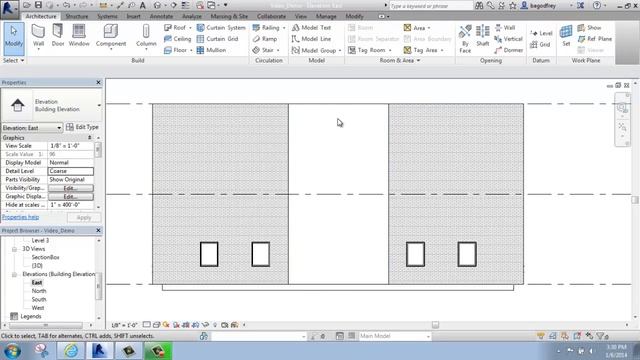This screenshot has height=360, width=640.
Task: Select Curtain Grid tool
Action: [217, 39]
